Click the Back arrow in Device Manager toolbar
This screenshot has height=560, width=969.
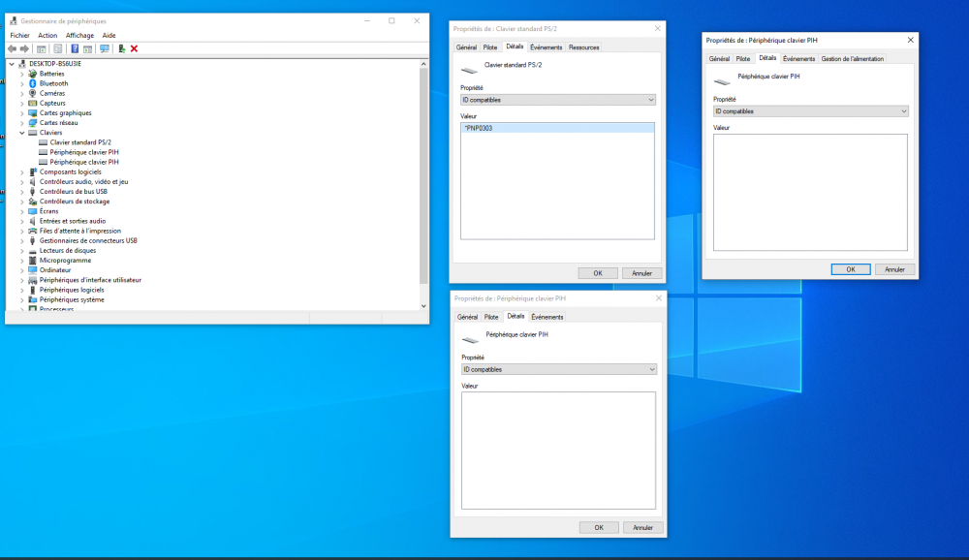pyautogui.click(x=12, y=48)
